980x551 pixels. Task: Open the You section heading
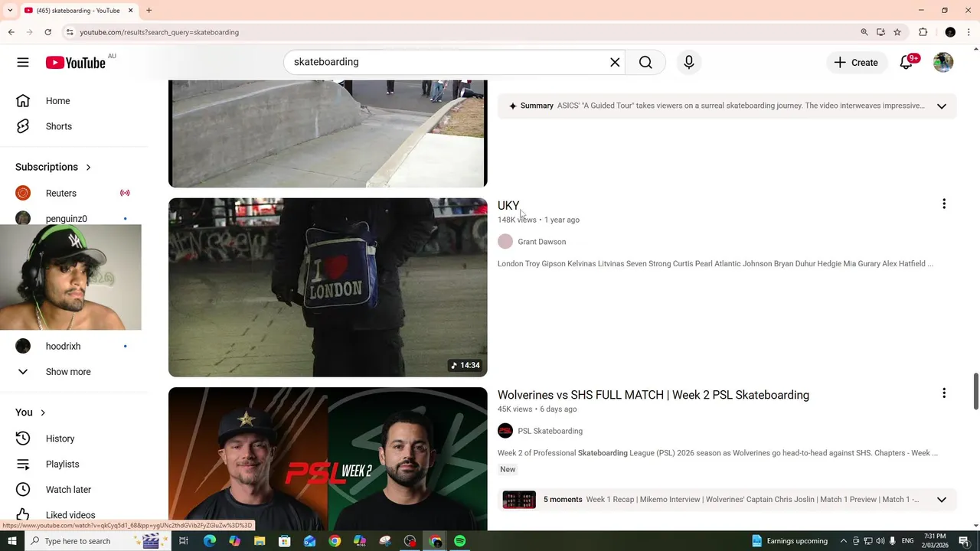point(31,412)
